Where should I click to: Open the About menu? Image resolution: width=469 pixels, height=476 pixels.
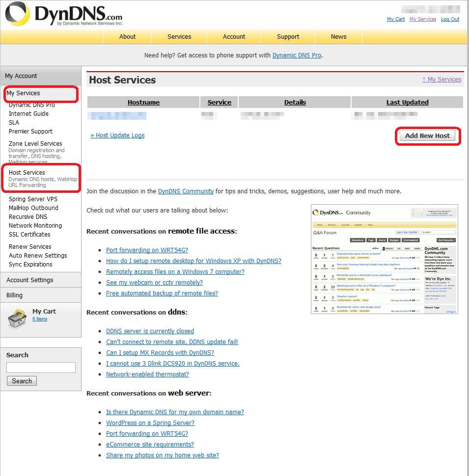click(x=127, y=37)
